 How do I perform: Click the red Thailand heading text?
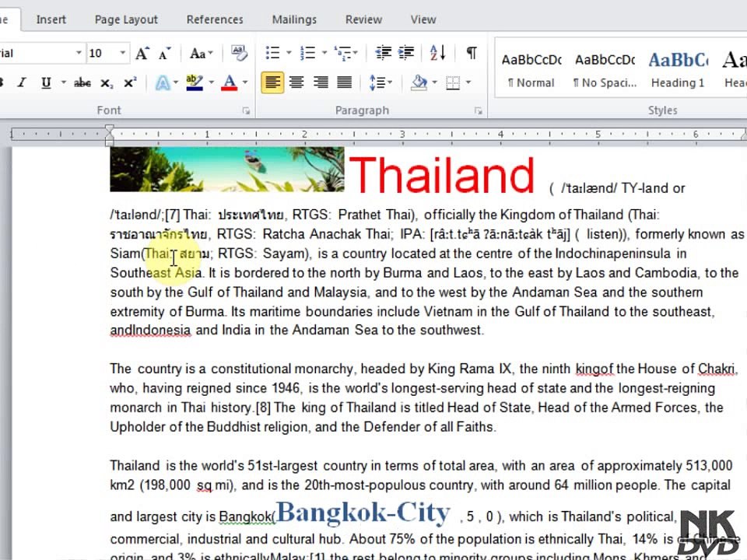click(442, 175)
